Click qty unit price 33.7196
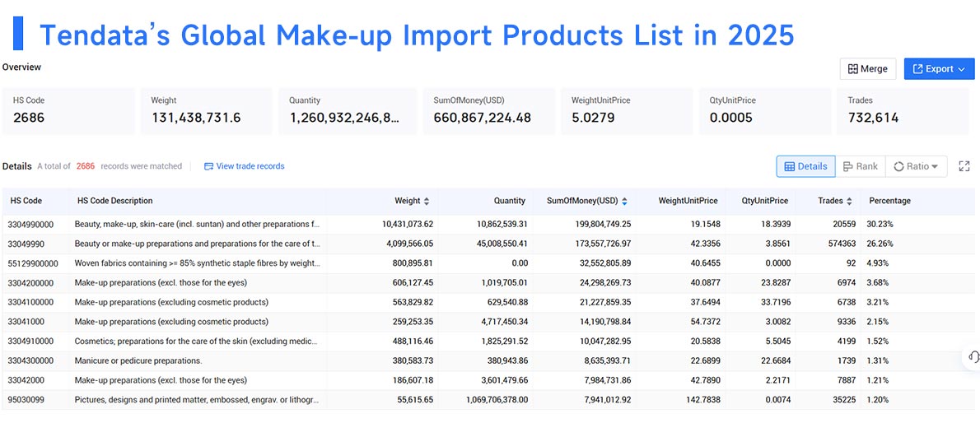 tap(776, 302)
